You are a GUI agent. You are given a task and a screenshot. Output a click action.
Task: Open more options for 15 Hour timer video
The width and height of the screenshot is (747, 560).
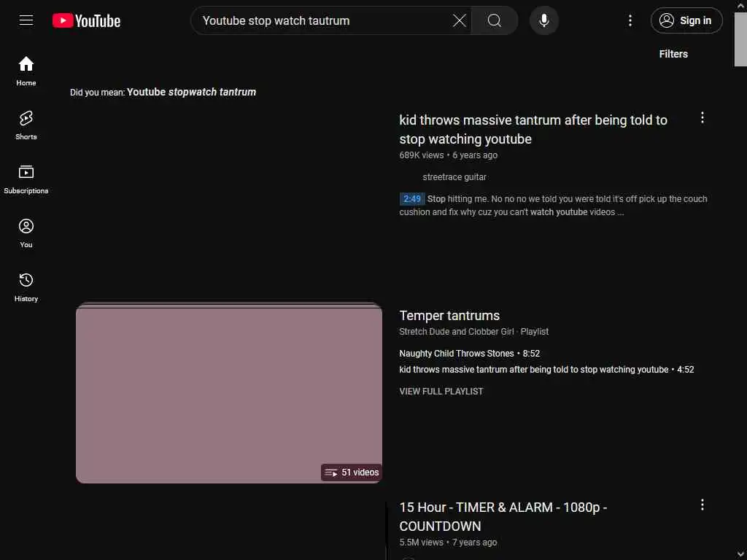coord(703,505)
